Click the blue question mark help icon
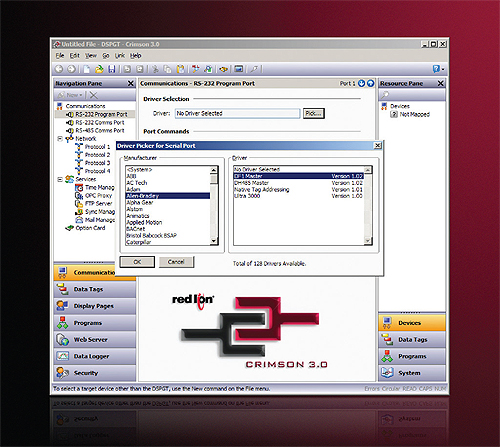Screen dimensions: 500x447 [436, 69]
